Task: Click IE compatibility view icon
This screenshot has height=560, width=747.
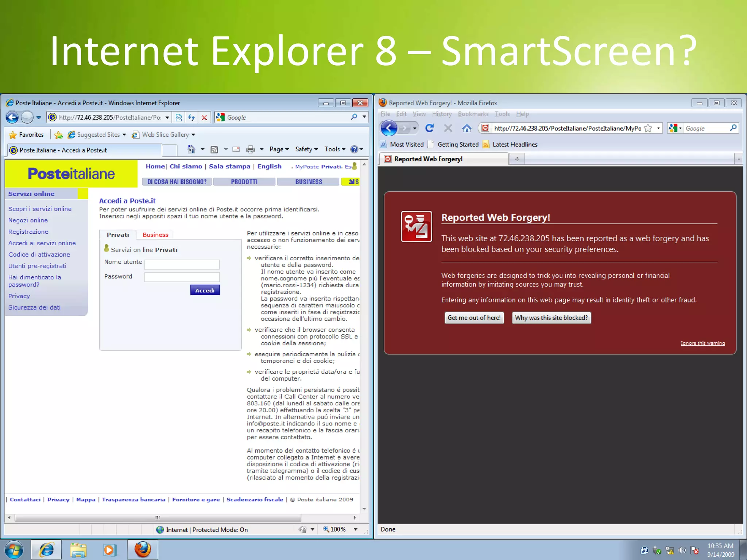Action: click(178, 117)
